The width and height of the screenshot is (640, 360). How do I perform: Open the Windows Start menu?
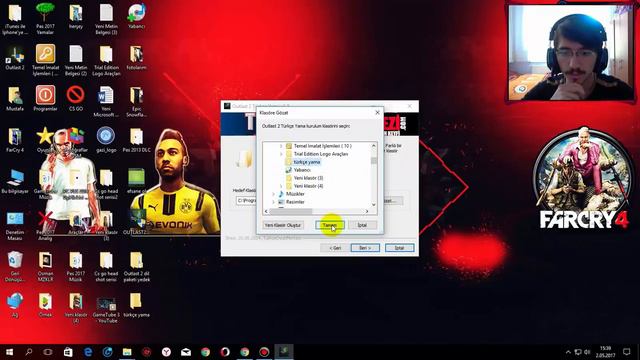9,352
